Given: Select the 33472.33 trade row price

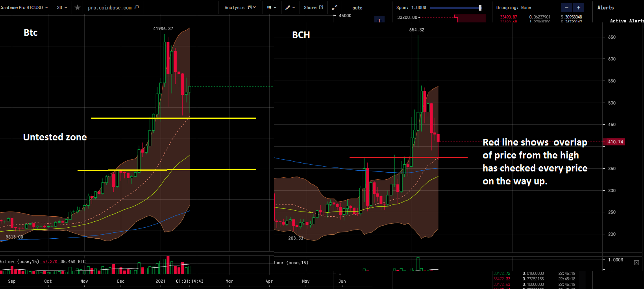Looking at the screenshot, I should coord(502,279).
